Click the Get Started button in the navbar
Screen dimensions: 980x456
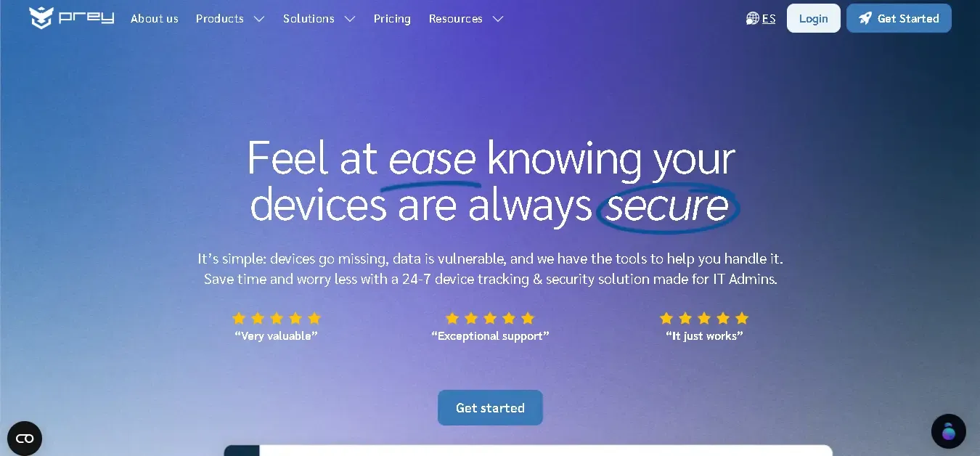click(899, 18)
